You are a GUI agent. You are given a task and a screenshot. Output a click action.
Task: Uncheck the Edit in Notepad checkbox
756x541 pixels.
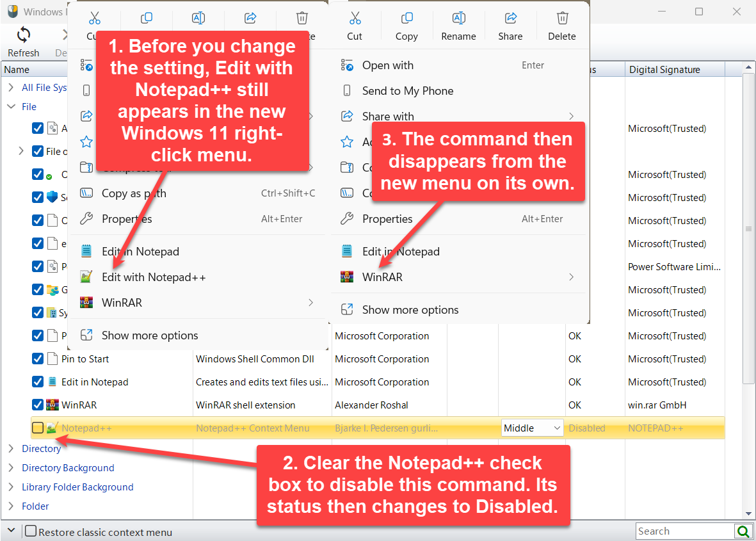[x=38, y=382]
